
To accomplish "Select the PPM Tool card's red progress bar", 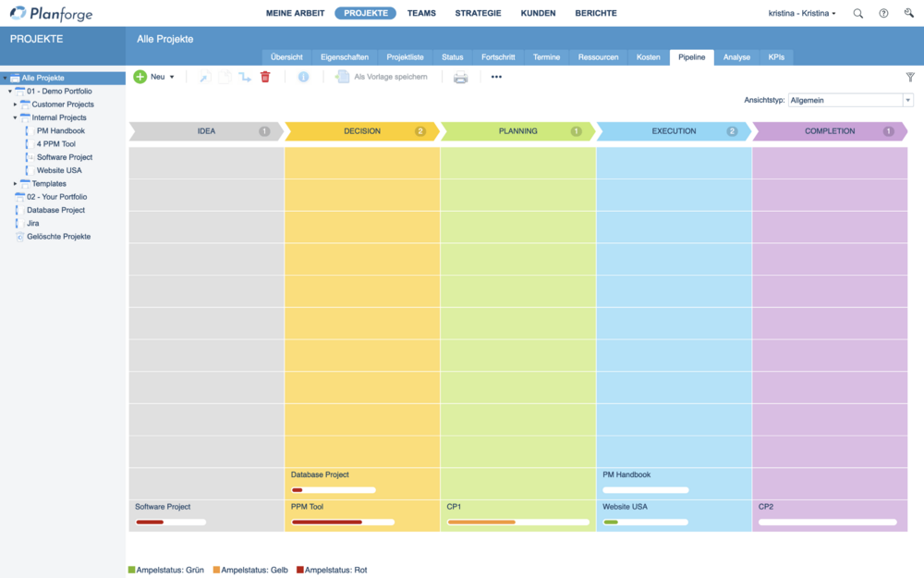I will click(327, 523).
